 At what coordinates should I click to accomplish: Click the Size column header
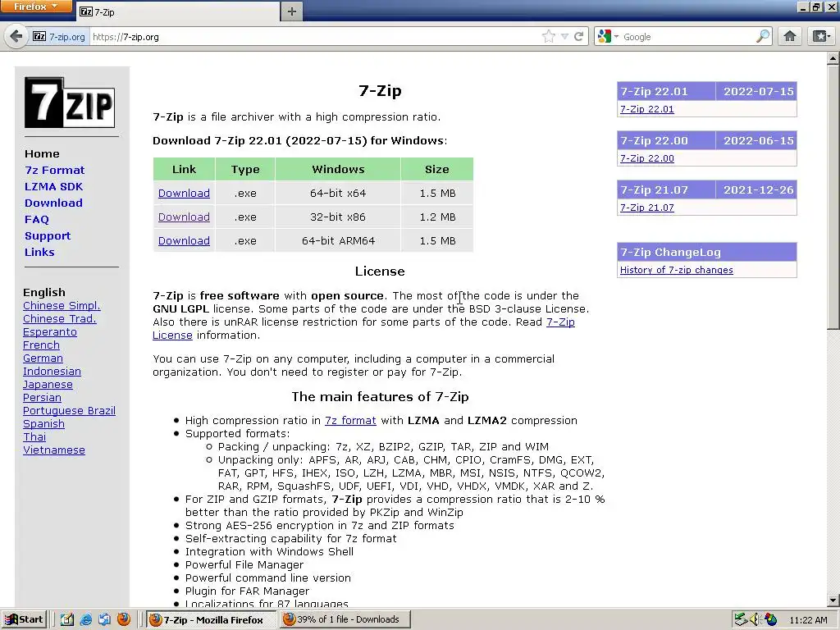tap(437, 169)
